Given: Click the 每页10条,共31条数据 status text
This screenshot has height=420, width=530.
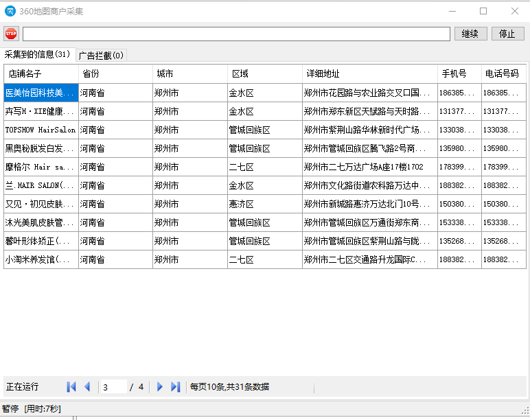Looking at the screenshot, I should [229, 387].
